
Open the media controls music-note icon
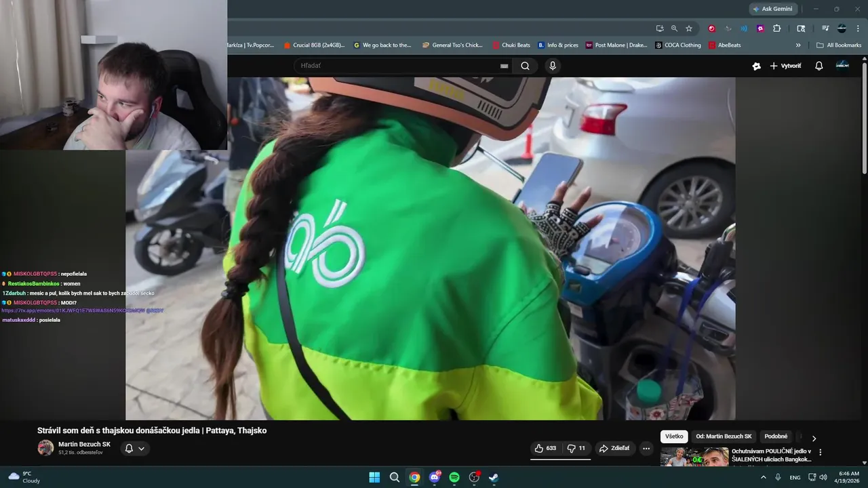click(x=825, y=28)
